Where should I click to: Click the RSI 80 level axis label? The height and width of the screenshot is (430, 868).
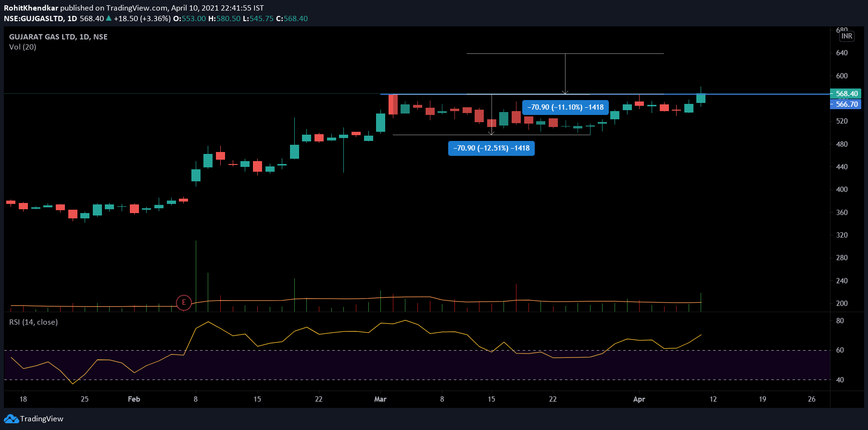[840, 321]
